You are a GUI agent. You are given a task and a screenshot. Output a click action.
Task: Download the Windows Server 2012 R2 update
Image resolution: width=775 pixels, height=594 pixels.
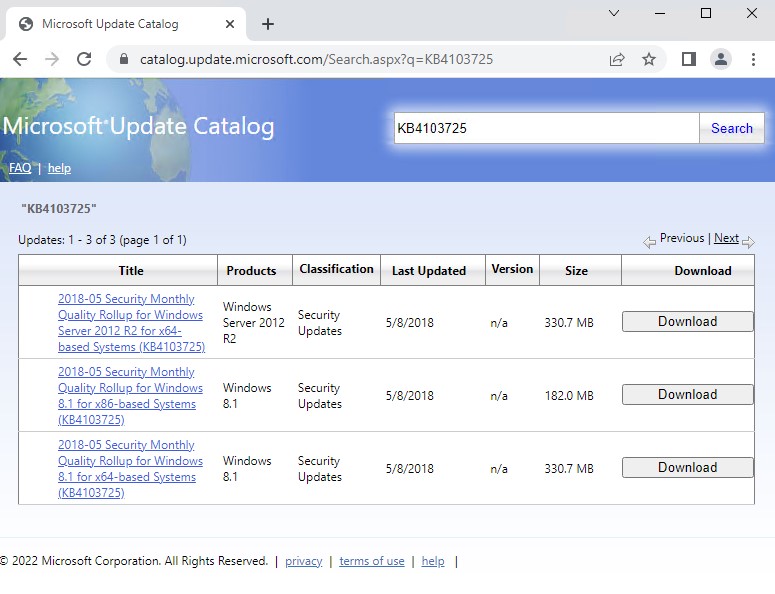[688, 322]
